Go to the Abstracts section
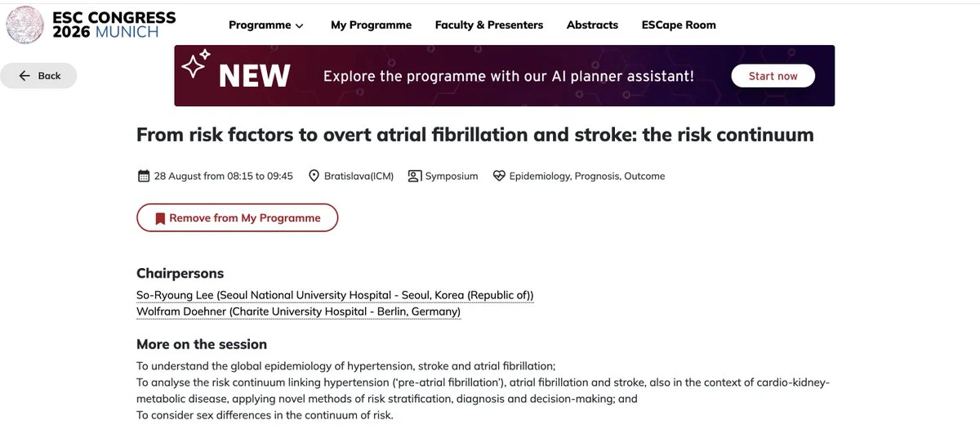This screenshot has width=980, height=425. [592, 25]
